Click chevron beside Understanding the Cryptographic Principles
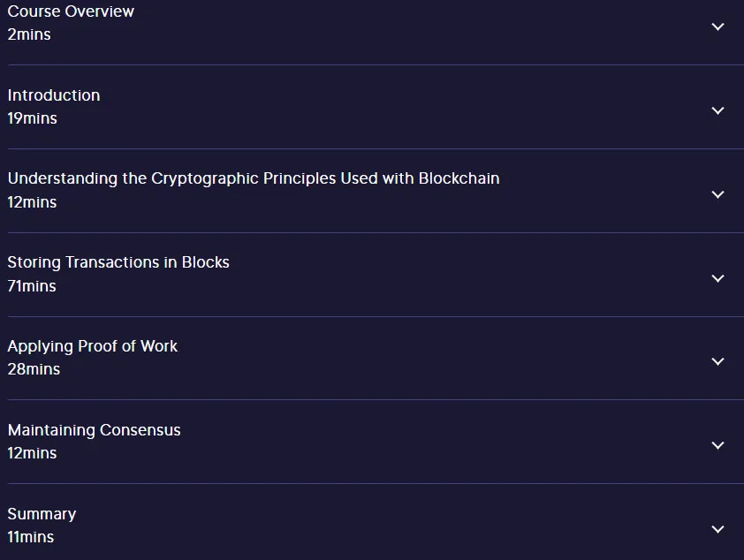This screenshot has width=744, height=560. (x=717, y=194)
